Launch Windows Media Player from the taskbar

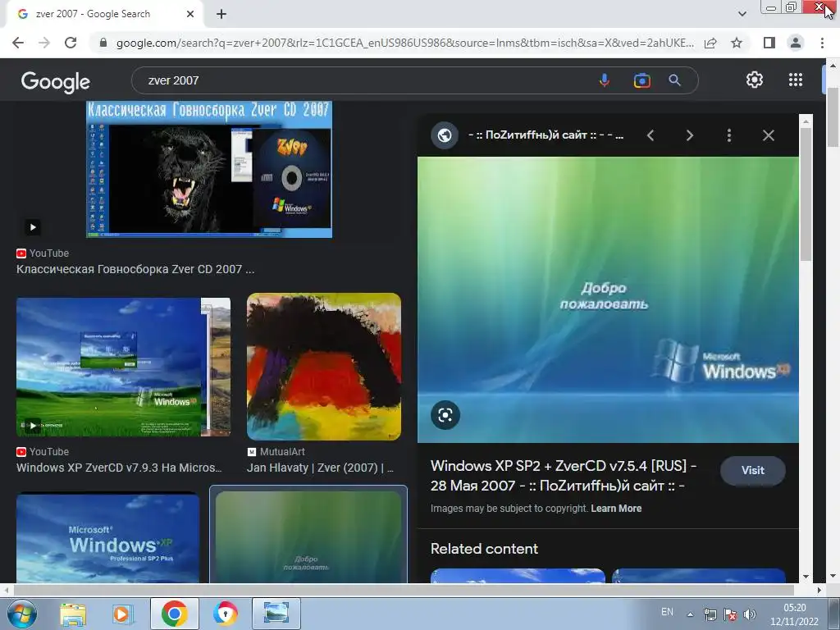tap(123, 614)
